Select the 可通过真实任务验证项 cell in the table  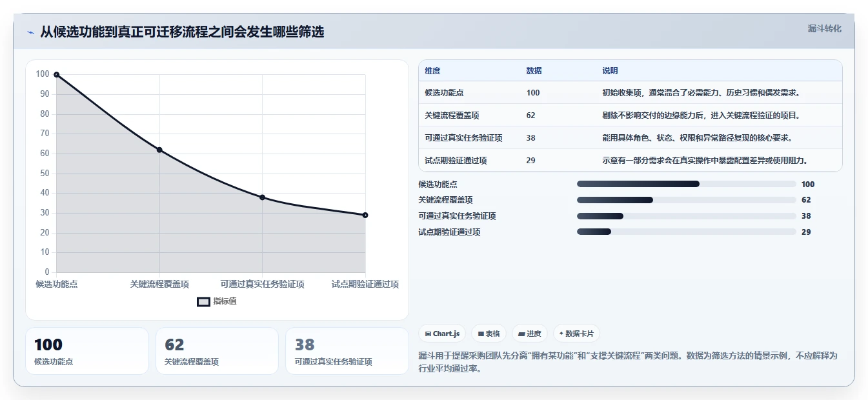click(x=463, y=138)
